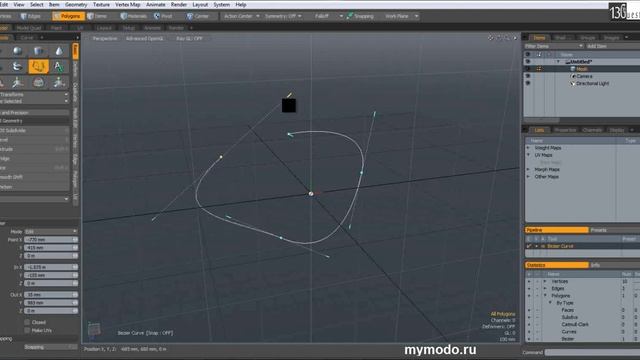Open the Filter Items dropdown
This screenshot has height=360, width=640.
pos(554,46)
